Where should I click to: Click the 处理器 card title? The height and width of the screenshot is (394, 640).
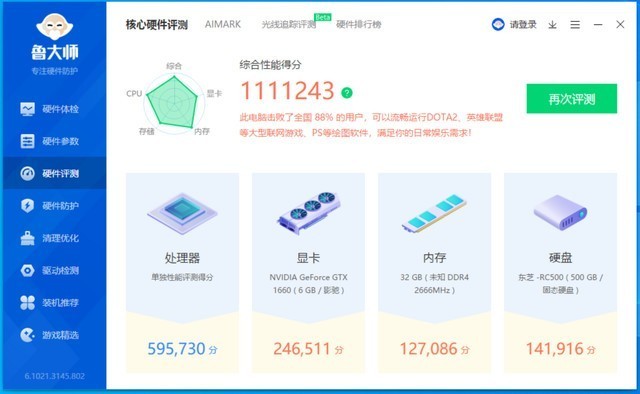tap(182, 258)
